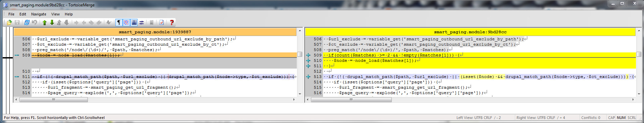
Task: Click right pane vertical scrollbar down arrow
Action: [639, 94]
